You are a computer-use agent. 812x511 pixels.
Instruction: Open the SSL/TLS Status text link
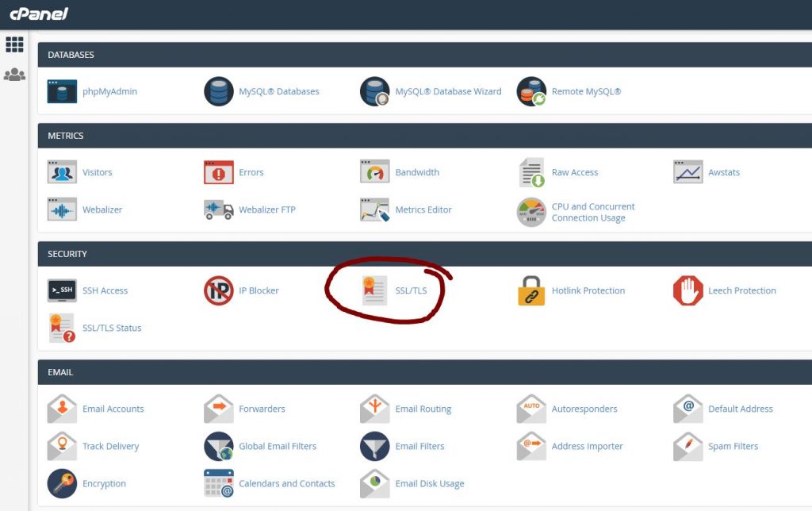tap(112, 328)
